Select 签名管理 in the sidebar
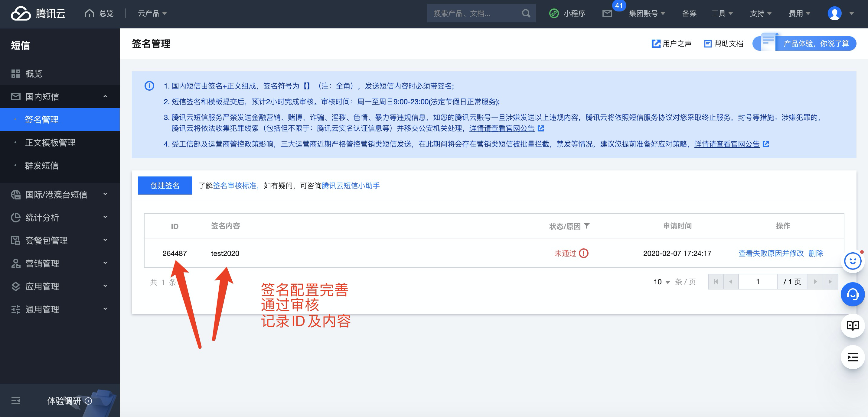Image resolution: width=868 pixels, height=417 pixels. pyautogui.click(x=60, y=119)
